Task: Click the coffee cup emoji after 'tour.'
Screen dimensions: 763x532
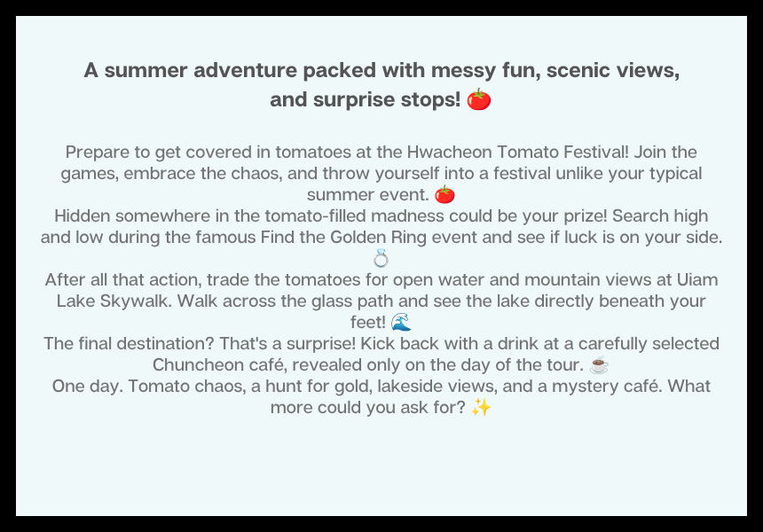Action: tap(599, 364)
